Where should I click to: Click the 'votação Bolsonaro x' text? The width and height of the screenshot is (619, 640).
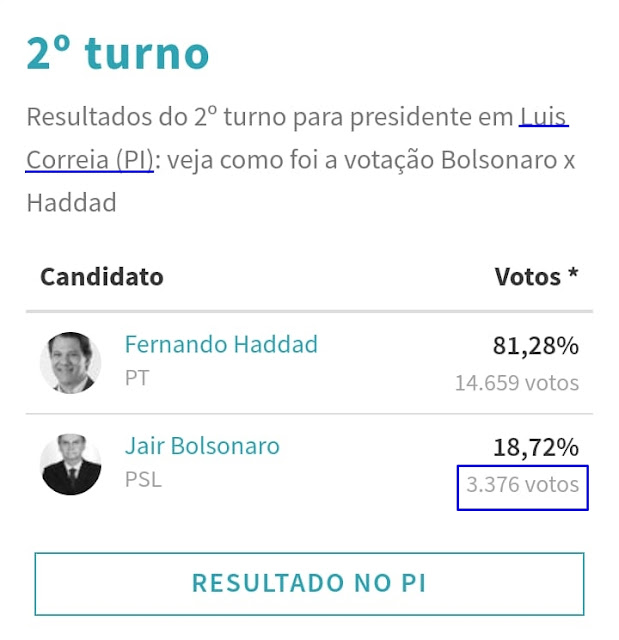click(x=460, y=160)
